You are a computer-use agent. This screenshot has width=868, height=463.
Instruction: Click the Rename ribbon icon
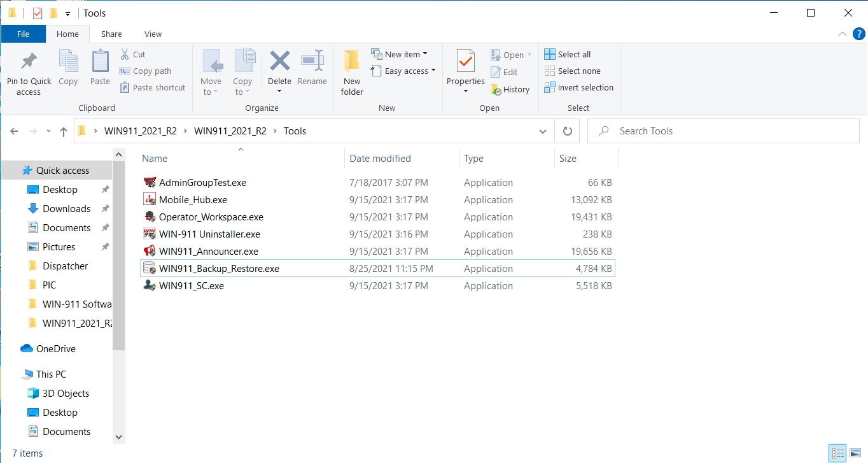(x=312, y=62)
